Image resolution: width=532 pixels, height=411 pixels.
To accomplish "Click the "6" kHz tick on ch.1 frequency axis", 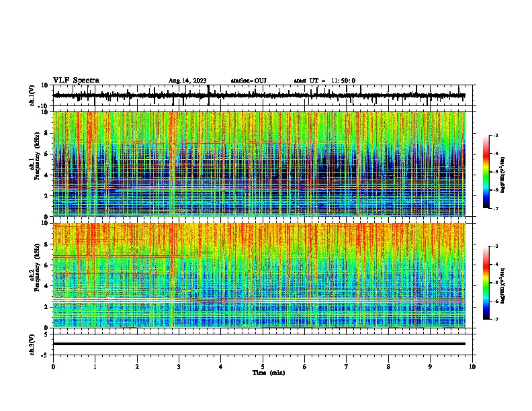I will [47, 154].
